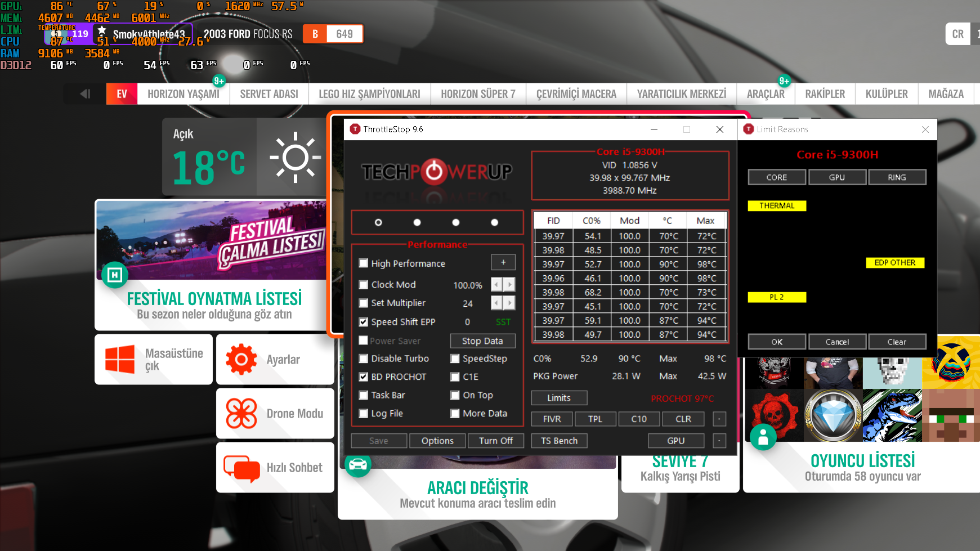Click the yellow PL 2 indicator

click(777, 297)
